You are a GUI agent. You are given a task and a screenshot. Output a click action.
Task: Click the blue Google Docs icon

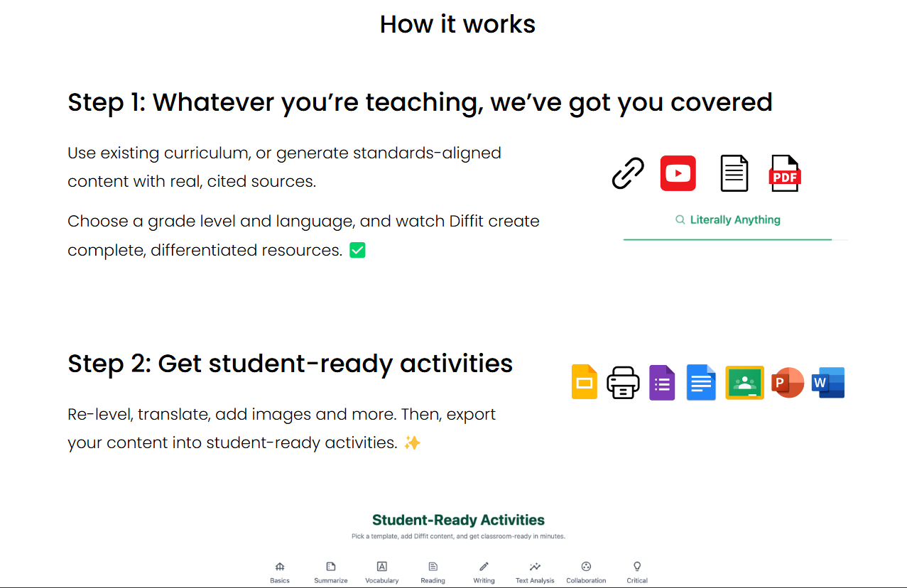(701, 383)
